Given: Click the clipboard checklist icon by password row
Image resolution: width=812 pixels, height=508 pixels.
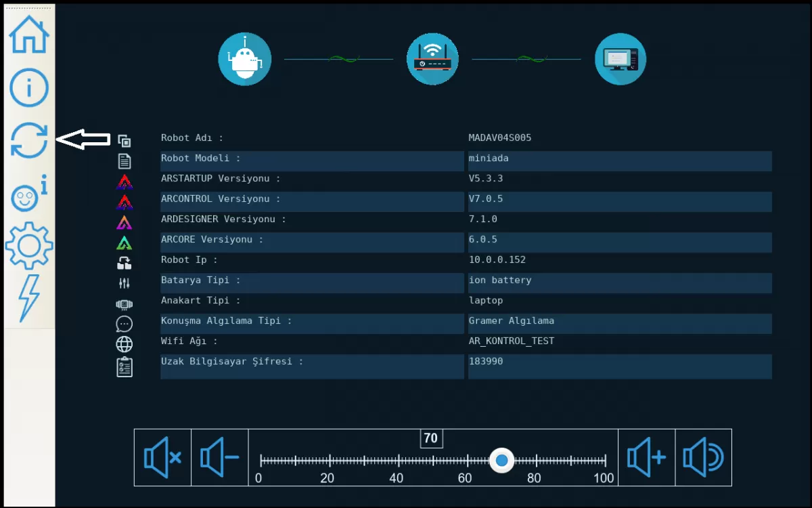Looking at the screenshot, I should point(125,366).
